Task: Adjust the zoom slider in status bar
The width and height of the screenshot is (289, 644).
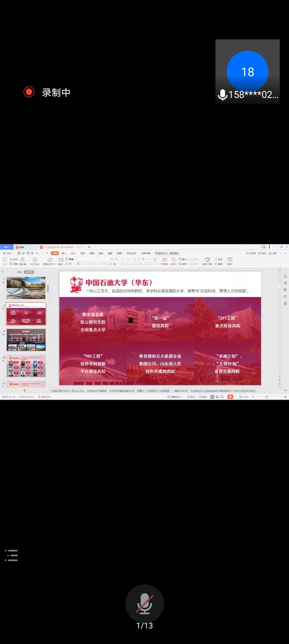Action: click(x=266, y=397)
